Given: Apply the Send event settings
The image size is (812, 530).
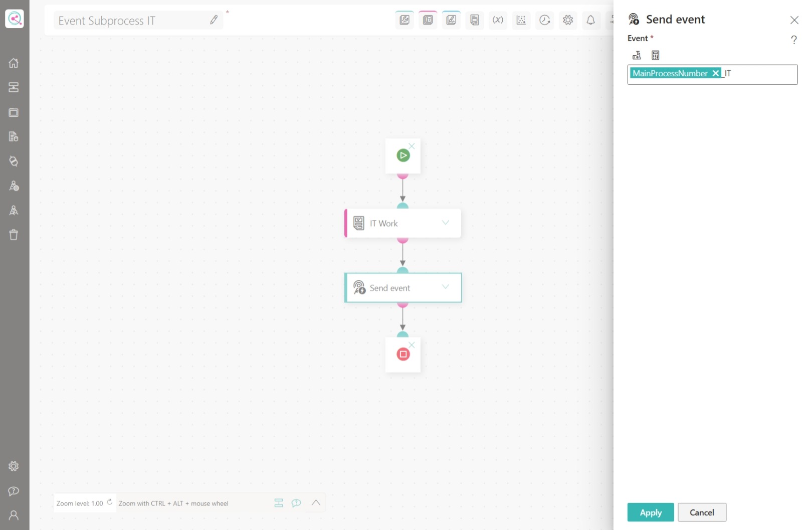Looking at the screenshot, I should pyautogui.click(x=651, y=512).
